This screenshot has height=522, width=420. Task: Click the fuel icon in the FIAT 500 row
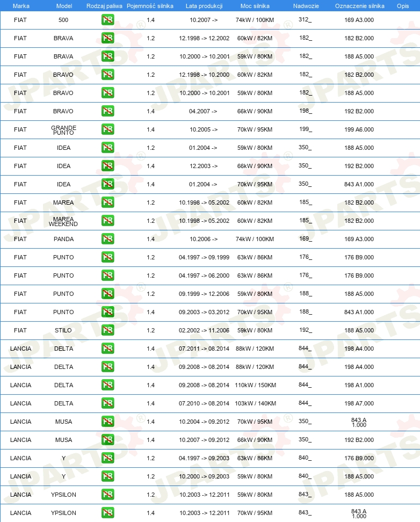click(107, 20)
